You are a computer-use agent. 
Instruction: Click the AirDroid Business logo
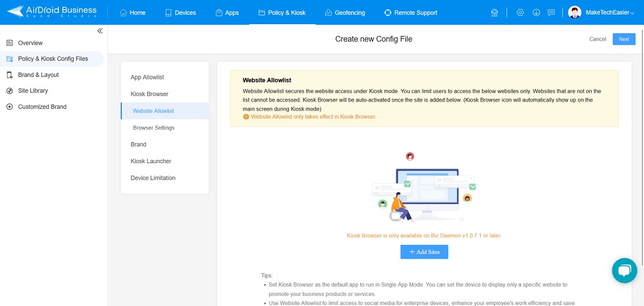tap(52, 12)
